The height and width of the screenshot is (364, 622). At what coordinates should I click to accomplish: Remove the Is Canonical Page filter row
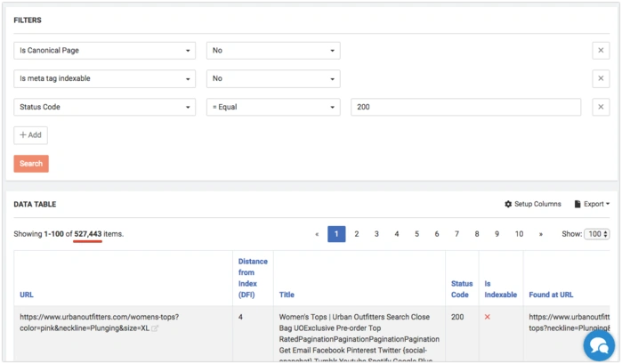[x=602, y=51]
